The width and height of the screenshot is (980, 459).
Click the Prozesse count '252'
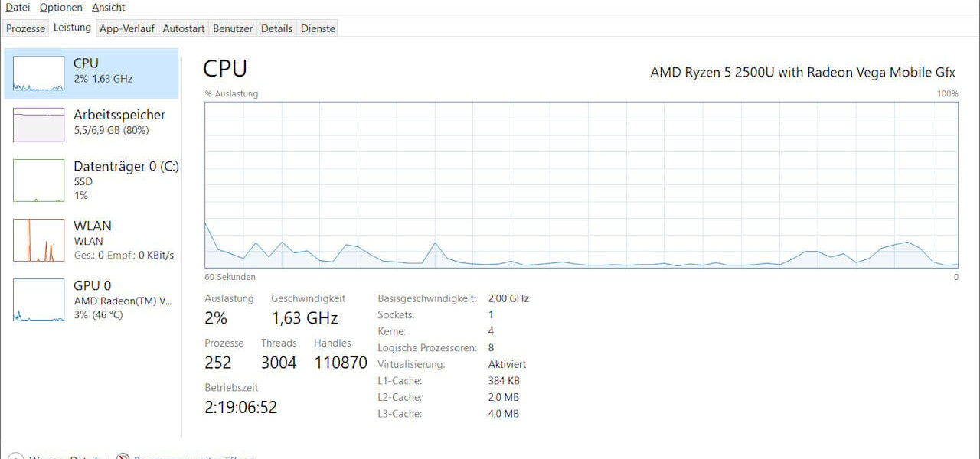(x=217, y=363)
